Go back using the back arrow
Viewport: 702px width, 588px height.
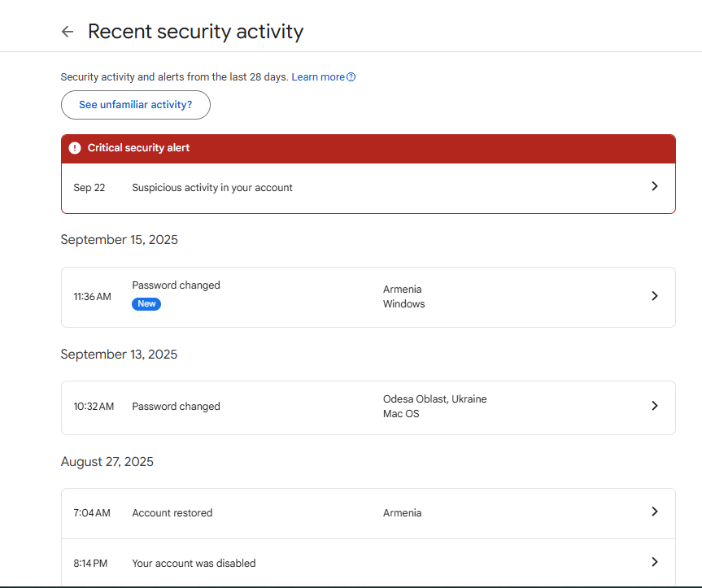tap(68, 32)
